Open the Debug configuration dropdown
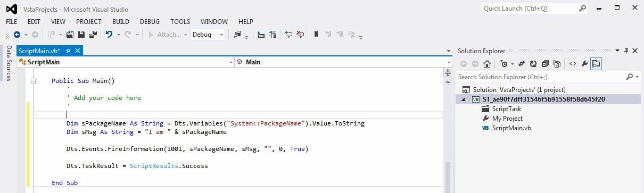The width and height of the screenshot is (644, 193). 221,35
